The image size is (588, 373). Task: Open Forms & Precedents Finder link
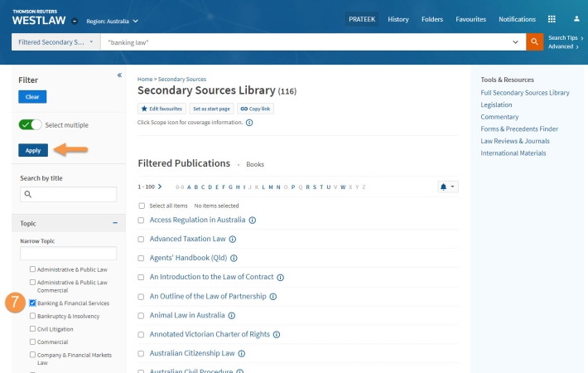(519, 128)
